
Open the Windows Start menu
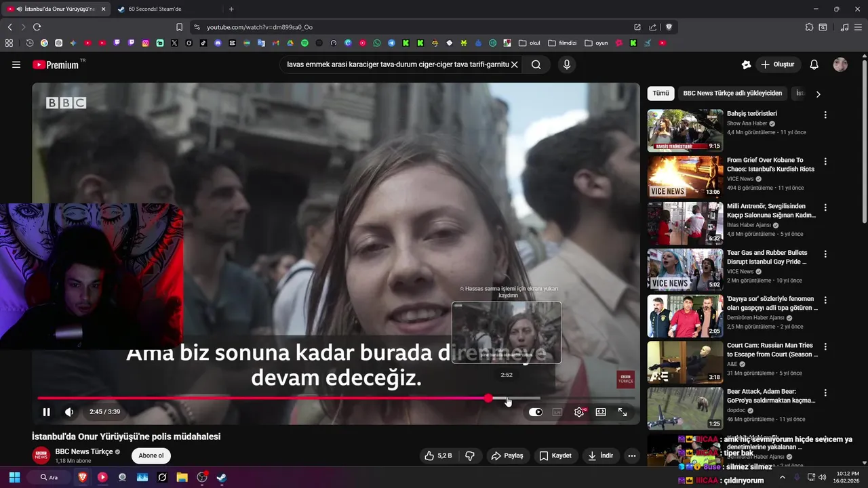point(14,477)
